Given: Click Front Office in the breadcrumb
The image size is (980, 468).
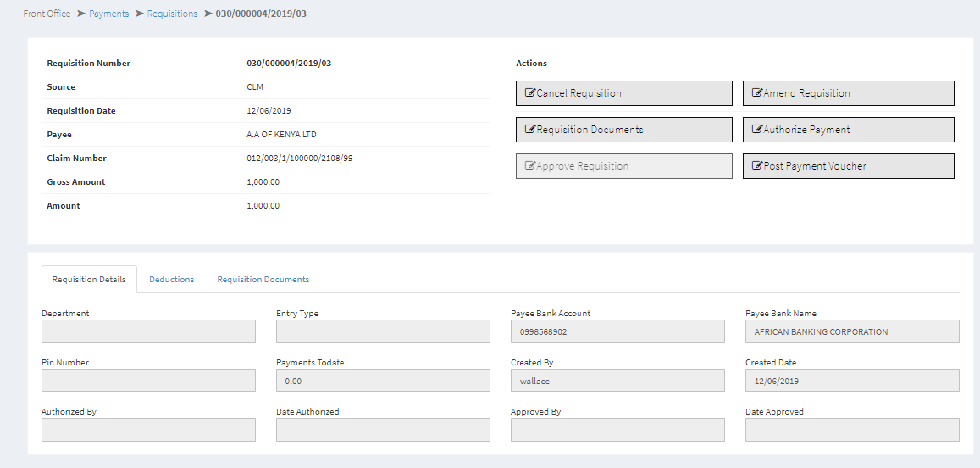Looking at the screenshot, I should click(47, 14).
